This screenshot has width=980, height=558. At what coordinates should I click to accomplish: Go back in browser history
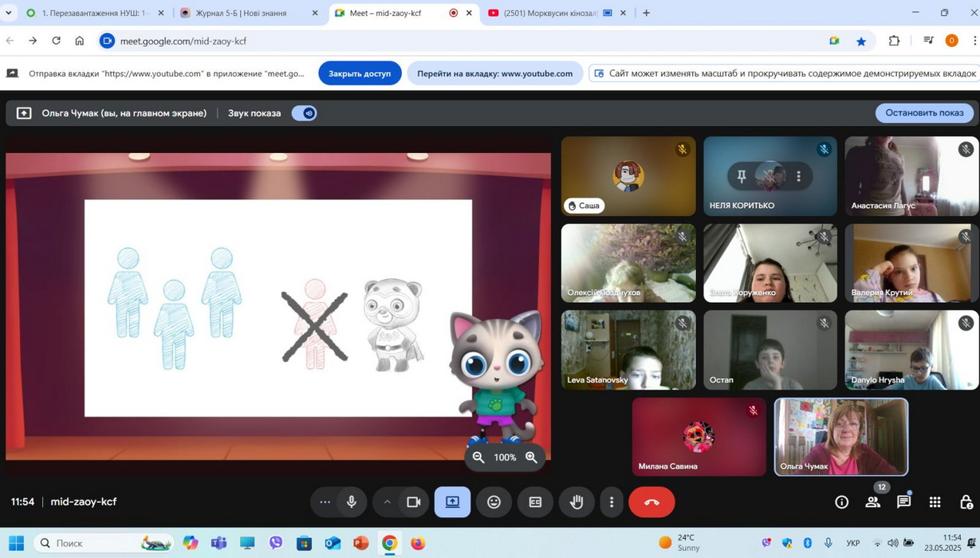click(x=10, y=41)
